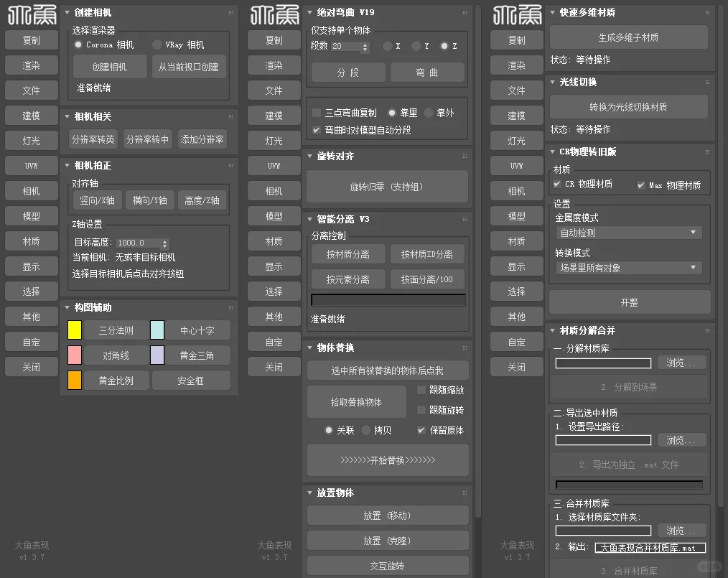This screenshot has height=578, width=728.
Task: Switch to the 材质 sidebar category
Action: [31, 241]
